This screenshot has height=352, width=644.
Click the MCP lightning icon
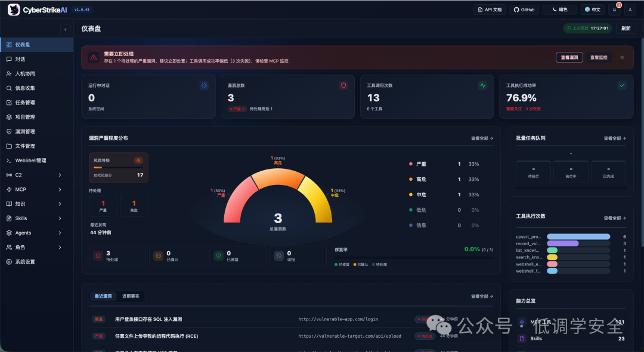click(x=9, y=189)
